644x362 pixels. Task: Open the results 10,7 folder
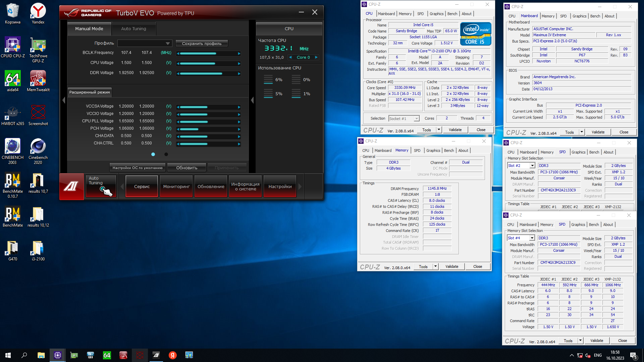coord(38,183)
